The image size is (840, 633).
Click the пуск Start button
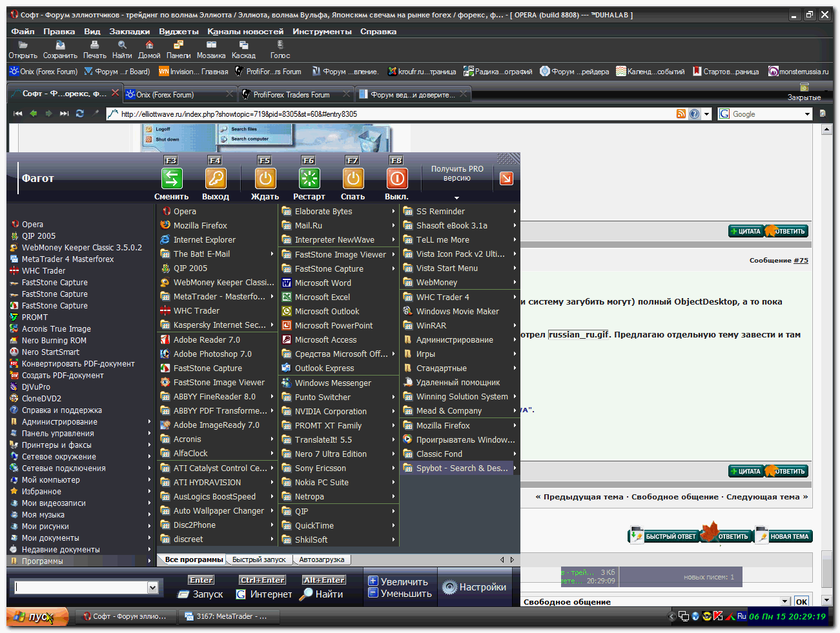[x=37, y=617]
